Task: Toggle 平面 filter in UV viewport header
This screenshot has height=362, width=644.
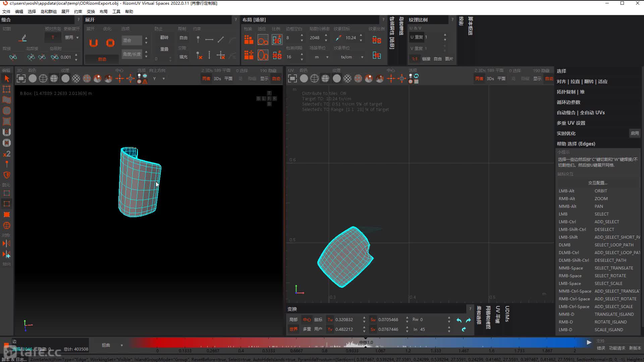Action: coord(501,78)
